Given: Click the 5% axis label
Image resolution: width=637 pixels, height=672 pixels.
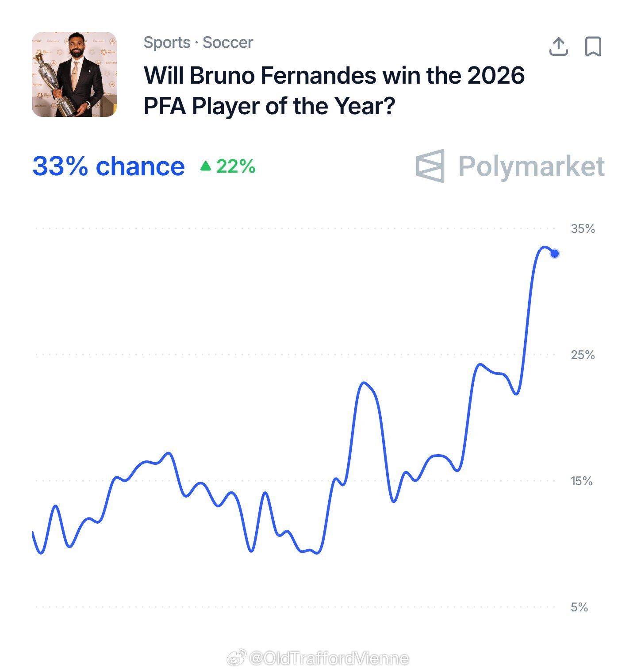Looking at the screenshot, I should (579, 607).
